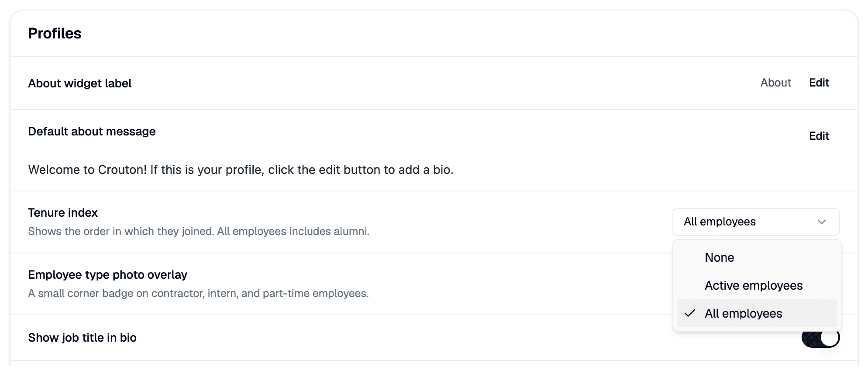Click the 'About' value text
The width and height of the screenshot is (868, 367).
point(775,83)
